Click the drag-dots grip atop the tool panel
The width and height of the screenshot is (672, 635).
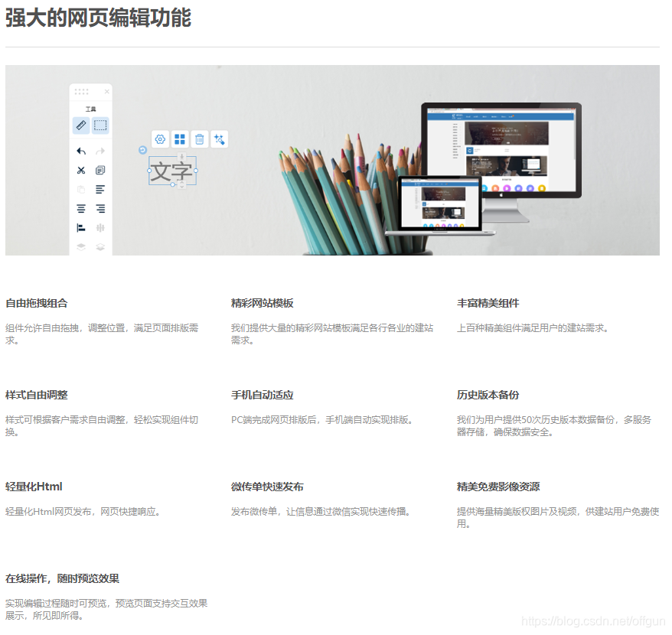pos(81,91)
